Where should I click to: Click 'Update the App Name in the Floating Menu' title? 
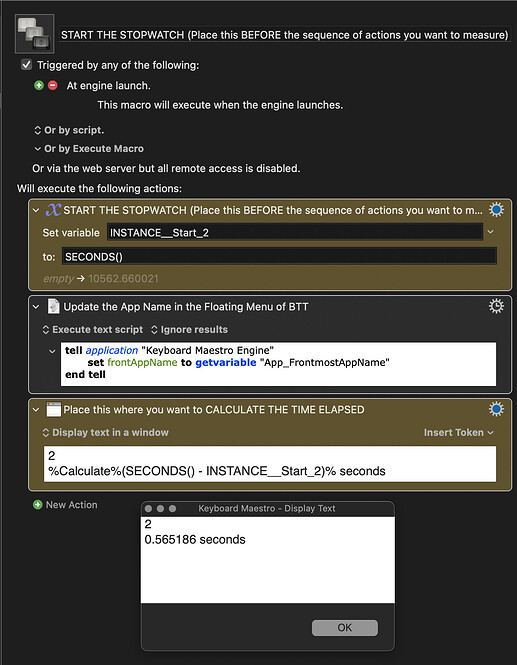[186, 307]
